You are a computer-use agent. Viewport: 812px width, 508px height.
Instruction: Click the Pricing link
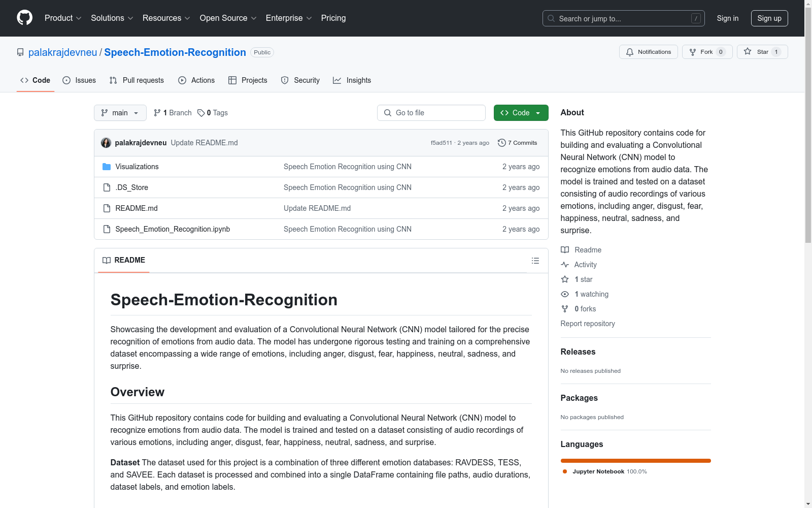tap(333, 18)
